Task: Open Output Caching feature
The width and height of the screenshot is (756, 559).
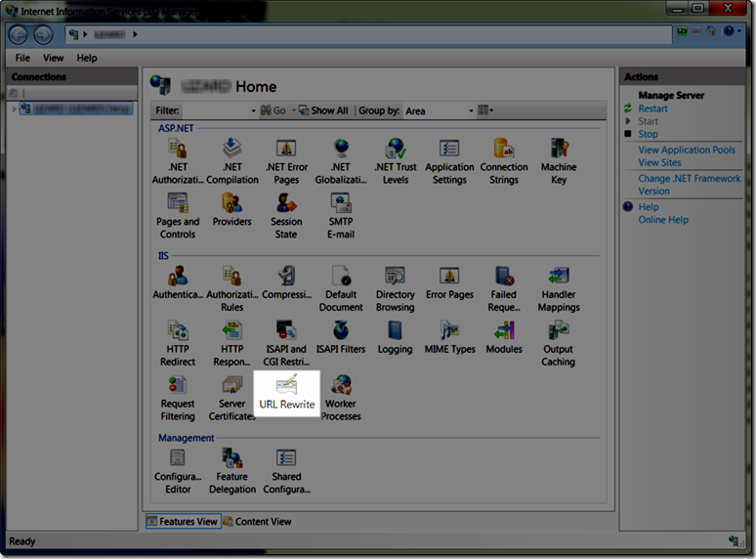Action: pos(559,343)
